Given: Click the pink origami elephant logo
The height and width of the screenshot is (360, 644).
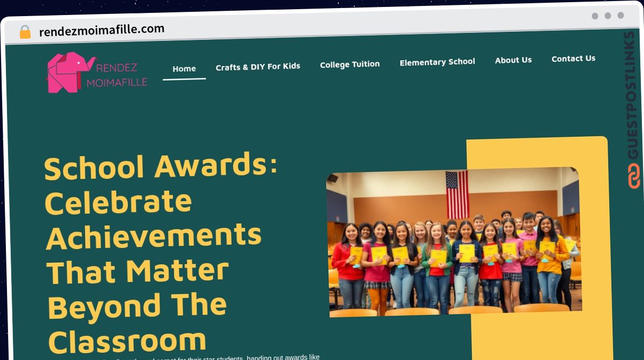Looking at the screenshot, I should click(x=70, y=72).
